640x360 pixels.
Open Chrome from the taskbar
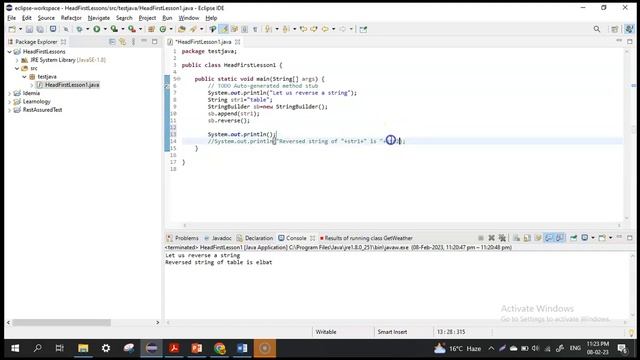click(220, 348)
